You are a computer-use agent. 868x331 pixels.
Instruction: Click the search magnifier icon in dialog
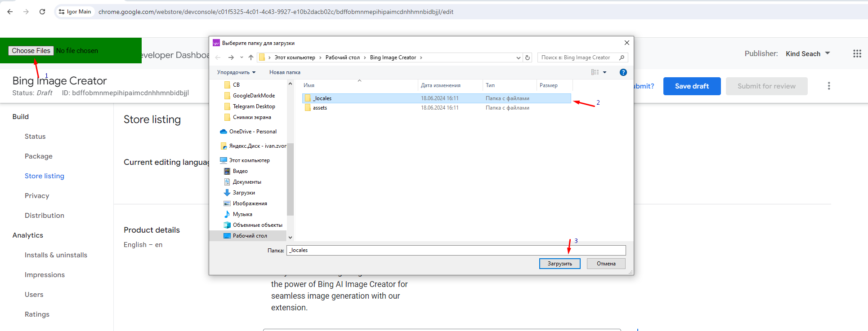[x=622, y=57]
